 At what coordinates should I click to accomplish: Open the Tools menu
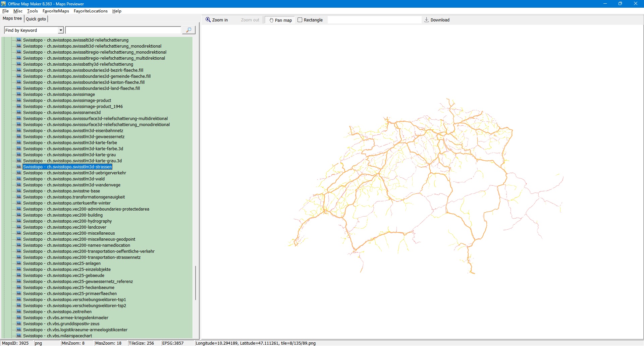click(x=32, y=11)
